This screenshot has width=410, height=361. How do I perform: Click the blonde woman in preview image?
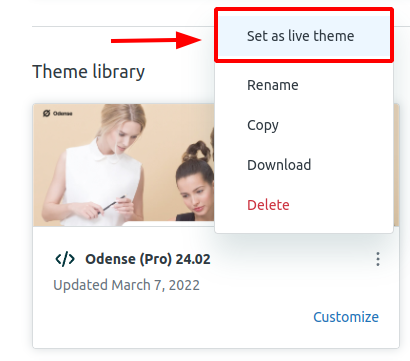click(x=100, y=165)
